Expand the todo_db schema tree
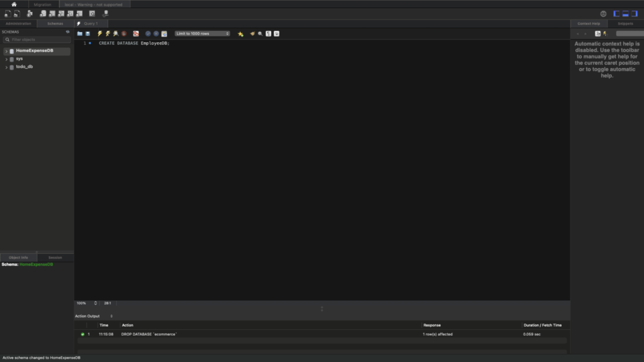This screenshot has width=644, height=362. click(6, 67)
